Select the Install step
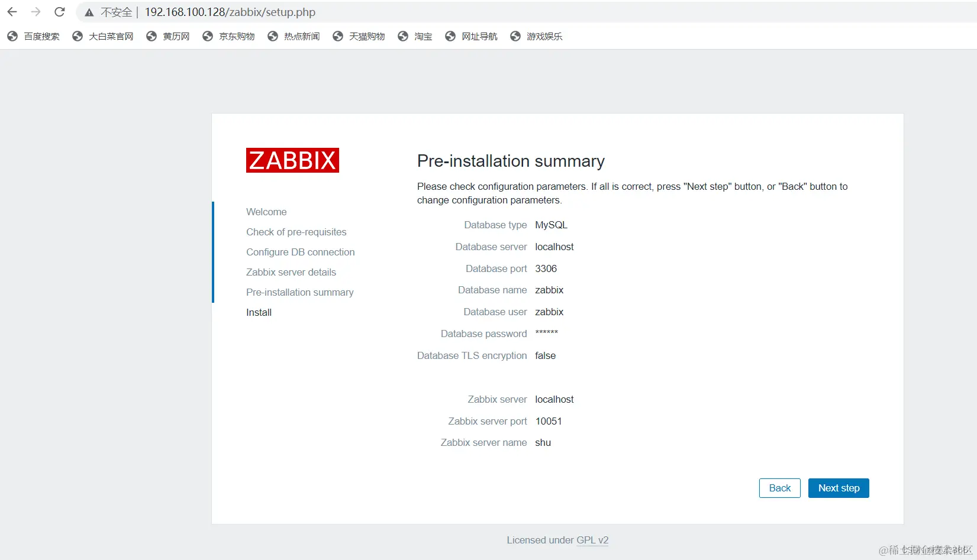Viewport: 977px width, 560px height. pos(259,312)
